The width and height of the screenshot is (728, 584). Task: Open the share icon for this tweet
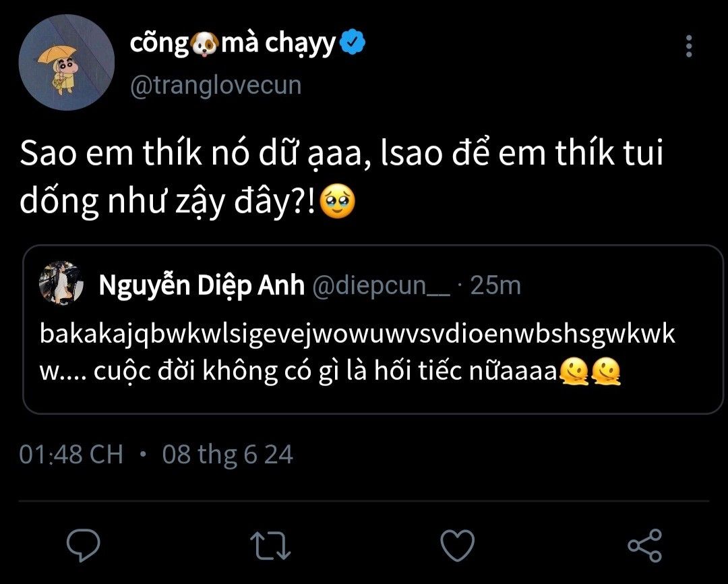644,544
